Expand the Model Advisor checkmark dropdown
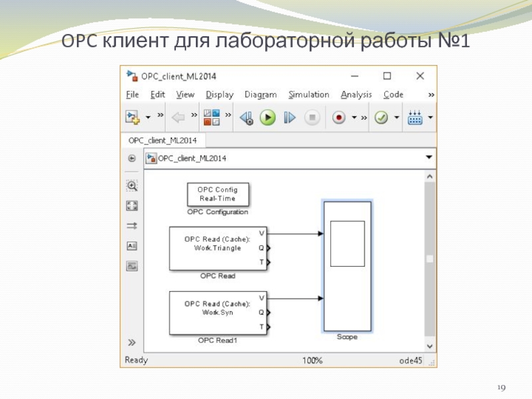The width and height of the screenshot is (532, 399). (396, 118)
